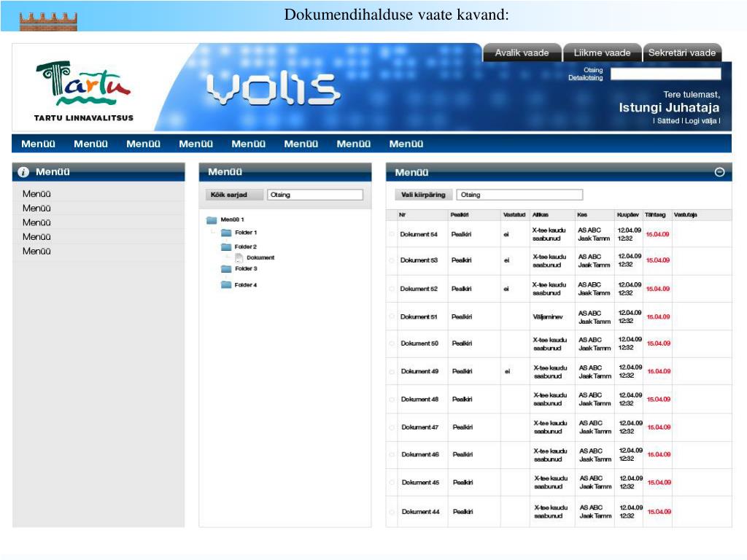Open Dokument 49 in the list
The height and width of the screenshot is (560, 747).
tap(419, 371)
